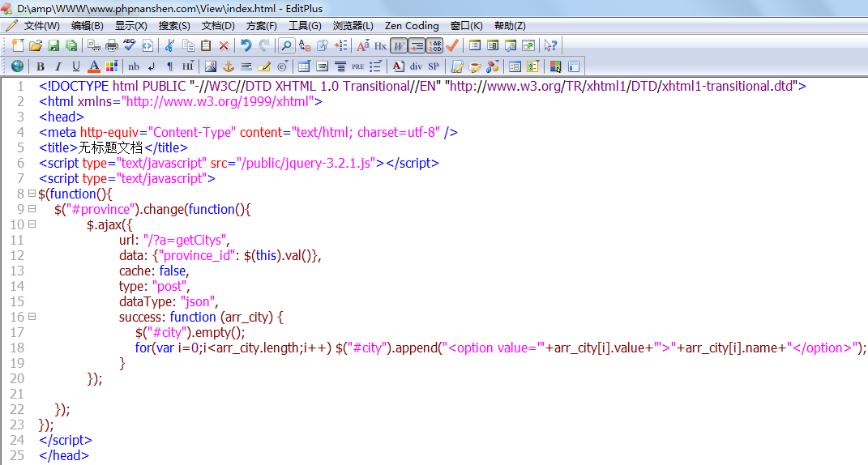Viewport: 868px width, 465px height.
Task: Open the Hex viewer (Hx)
Action: [380, 45]
